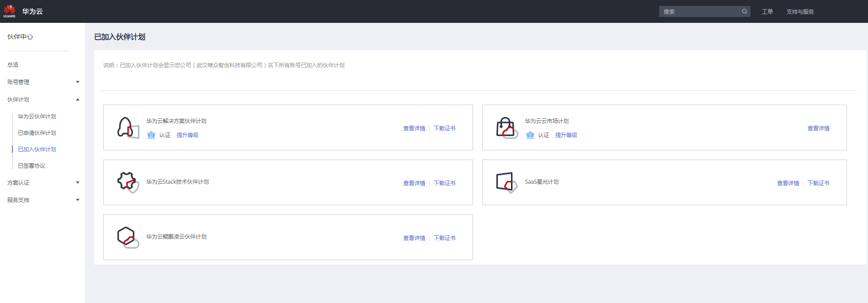
Task: Open 账号管理 menu item
Action: [x=18, y=82]
